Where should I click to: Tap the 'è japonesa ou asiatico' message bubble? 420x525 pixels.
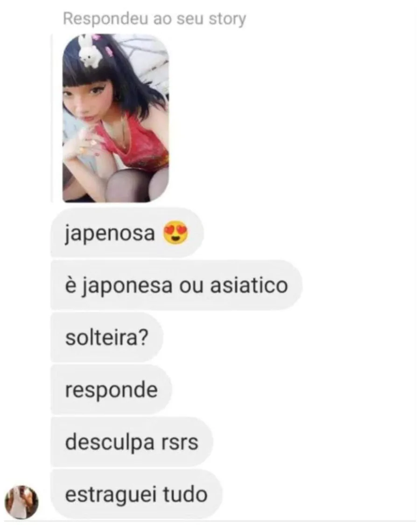click(176, 285)
